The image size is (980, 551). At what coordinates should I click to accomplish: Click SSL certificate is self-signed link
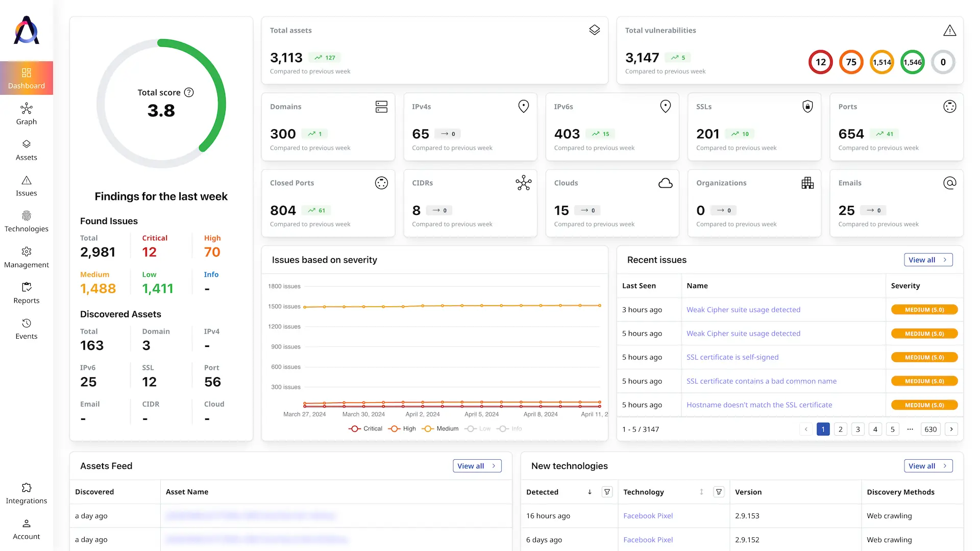(732, 357)
